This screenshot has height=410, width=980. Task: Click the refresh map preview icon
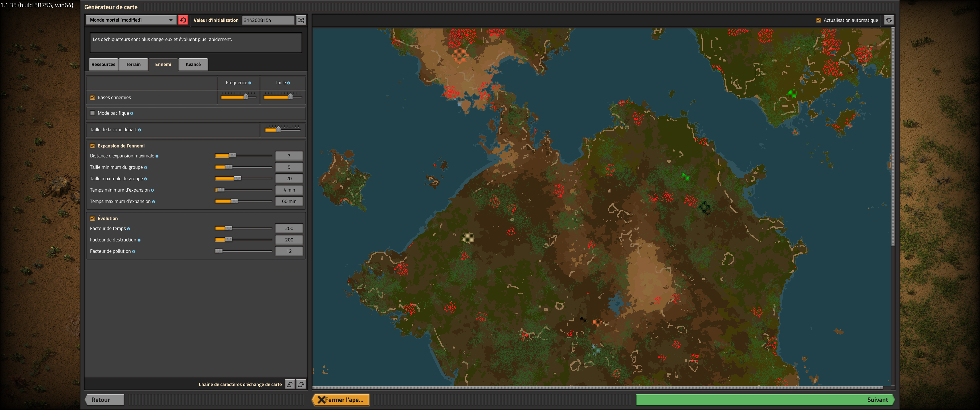pos(889,20)
